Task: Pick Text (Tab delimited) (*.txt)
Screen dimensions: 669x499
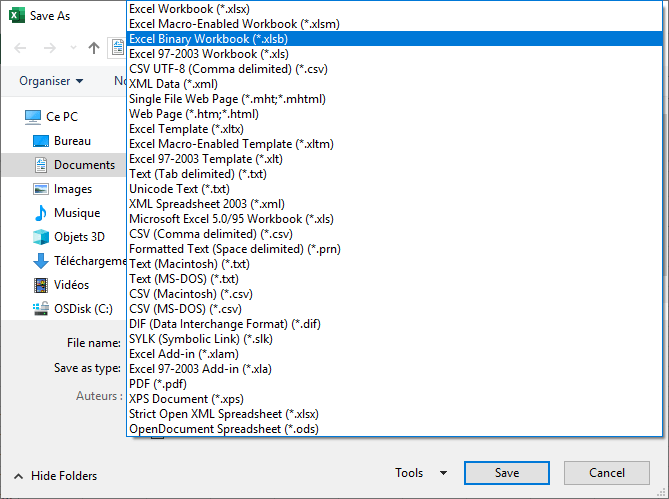Action: [x=394, y=174]
